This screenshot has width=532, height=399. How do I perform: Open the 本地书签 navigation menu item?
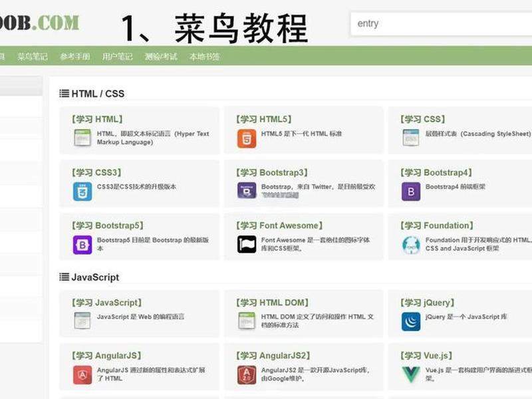coord(204,57)
